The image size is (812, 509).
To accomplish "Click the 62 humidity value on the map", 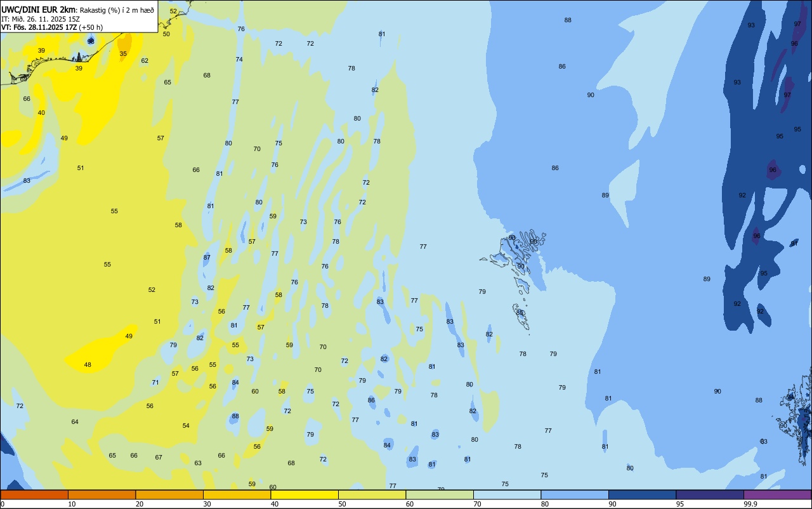I will pyautogui.click(x=145, y=60).
